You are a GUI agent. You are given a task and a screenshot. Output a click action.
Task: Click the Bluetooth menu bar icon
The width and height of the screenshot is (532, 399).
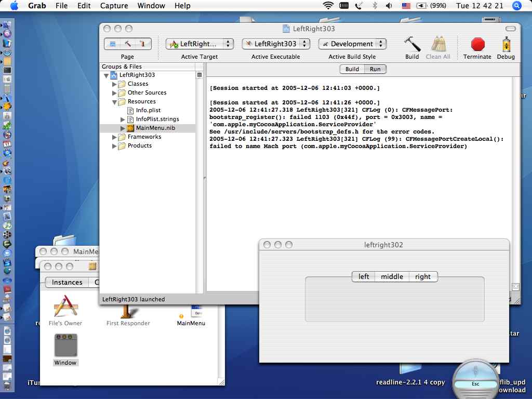coord(375,5)
